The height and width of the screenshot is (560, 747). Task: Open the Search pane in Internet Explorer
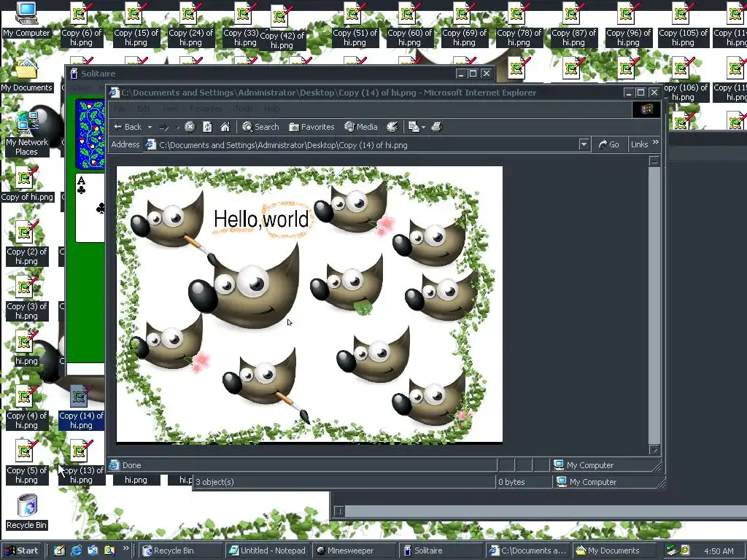260,127
